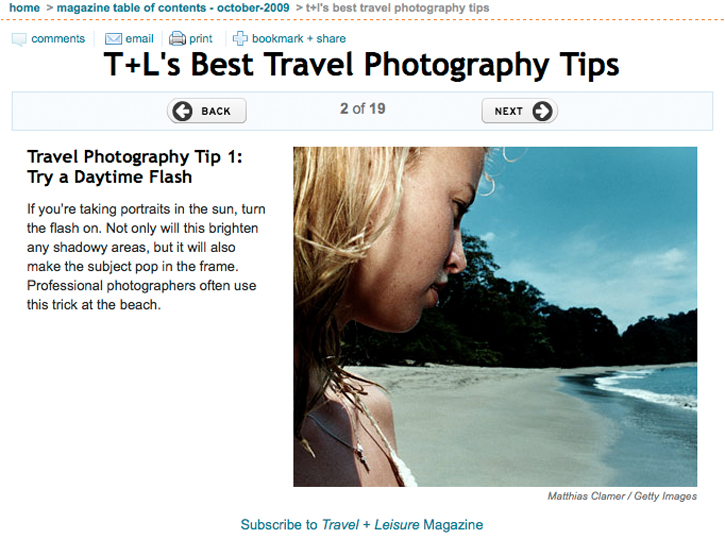
Task: Click the bookmark plus icon
Action: (x=240, y=38)
